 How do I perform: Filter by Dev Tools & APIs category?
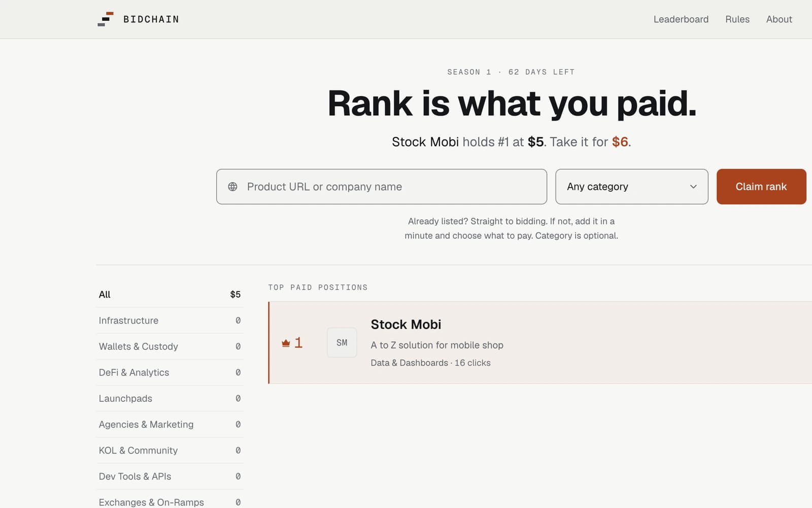pyautogui.click(x=170, y=476)
